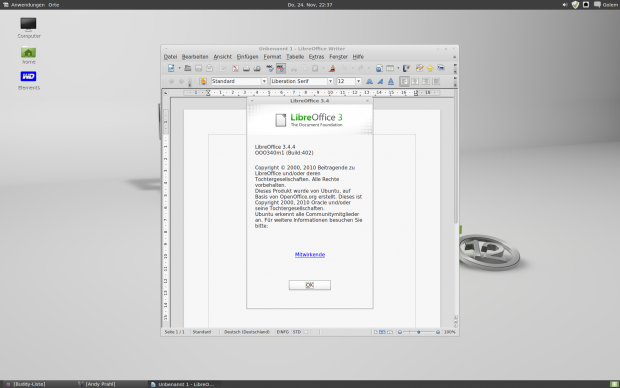Click the Format Paintbrush icon
This screenshot has width=620, height=388.
(332, 68)
